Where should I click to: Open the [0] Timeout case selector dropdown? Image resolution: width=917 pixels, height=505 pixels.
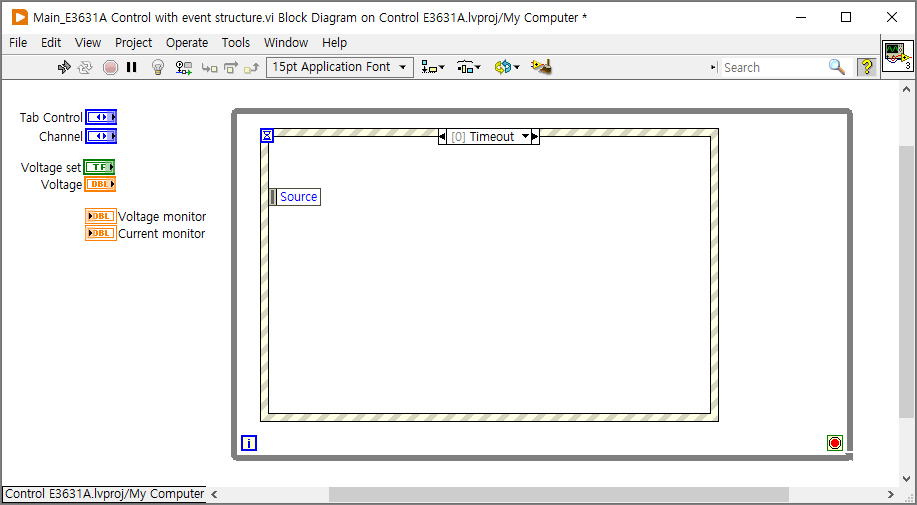pyautogui.click(x=525, y=136)
